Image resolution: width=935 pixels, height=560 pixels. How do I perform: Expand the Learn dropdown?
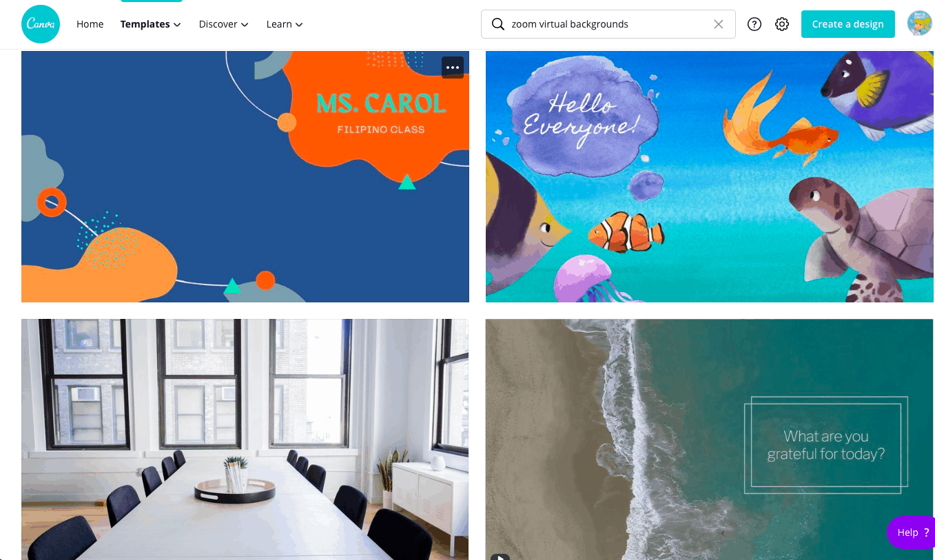point(285,24)
